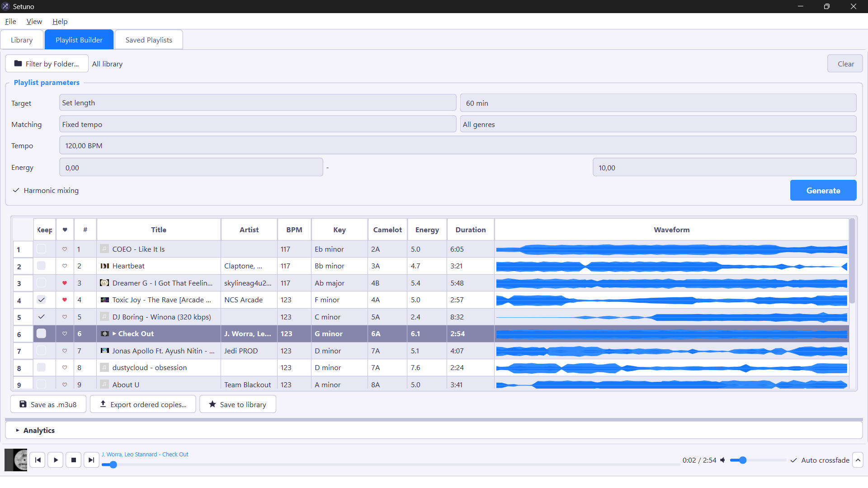This screenshot has width=868, height=488.
Task: Click the Filter by Folder button
Action: [x=47, y=64]
